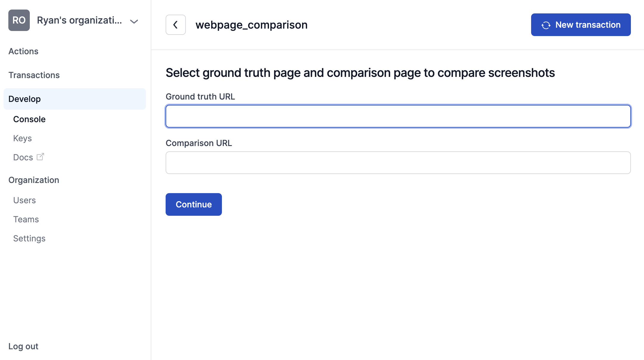Click the Continue button

point(194,204)
